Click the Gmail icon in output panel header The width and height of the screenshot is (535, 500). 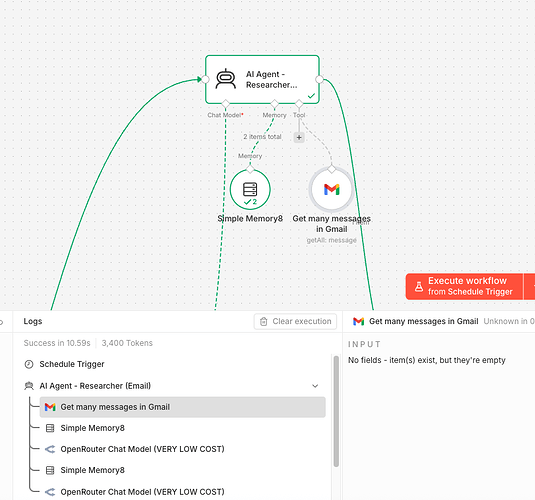pos(358,321)
